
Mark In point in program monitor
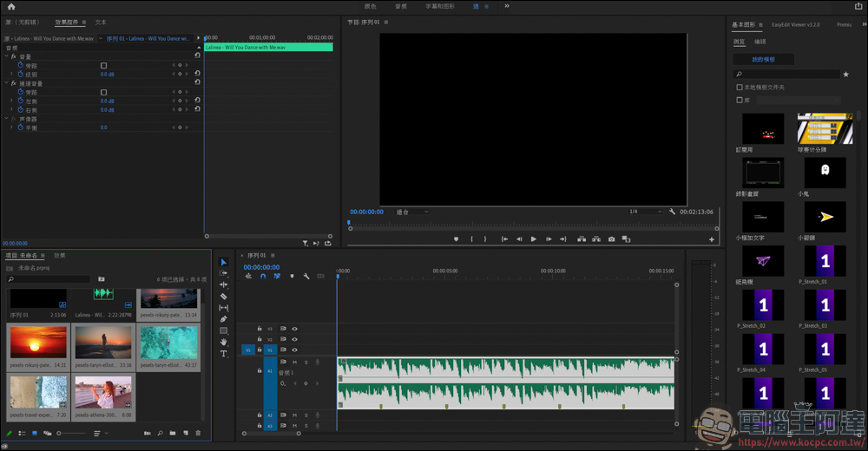471,239
